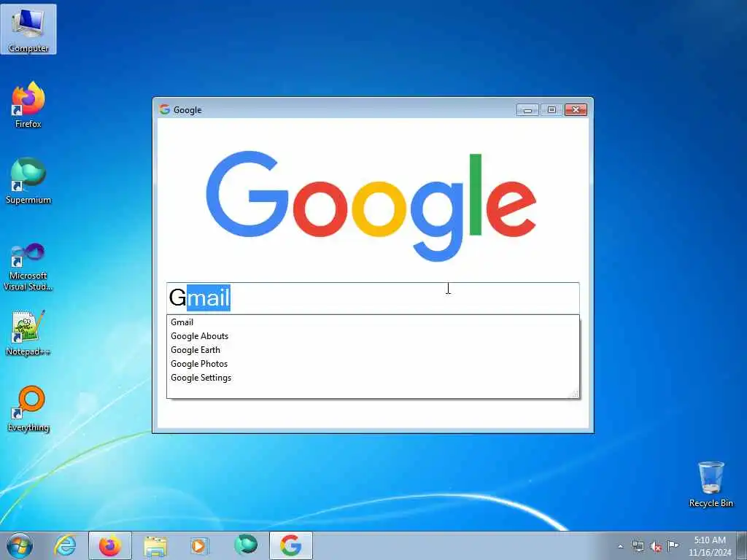Open the clock showing 5:10 AM
Image resolution: width=747 pixels, height=560 pixels.
(709, 545)
